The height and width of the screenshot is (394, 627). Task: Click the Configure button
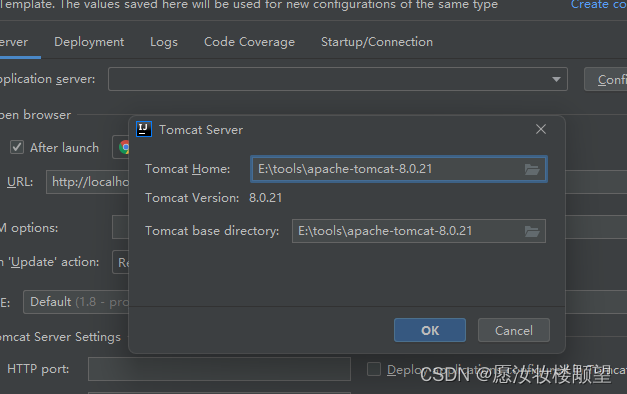point(605,79)
